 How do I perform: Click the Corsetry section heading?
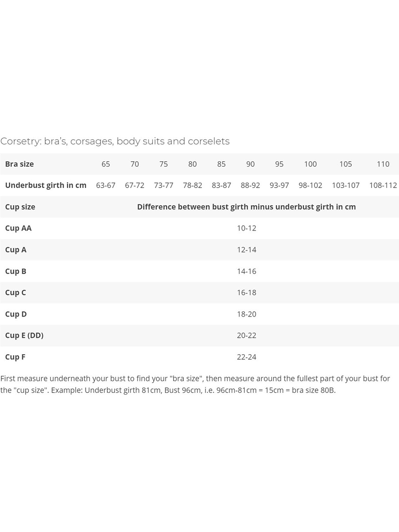tap(115, 141)
